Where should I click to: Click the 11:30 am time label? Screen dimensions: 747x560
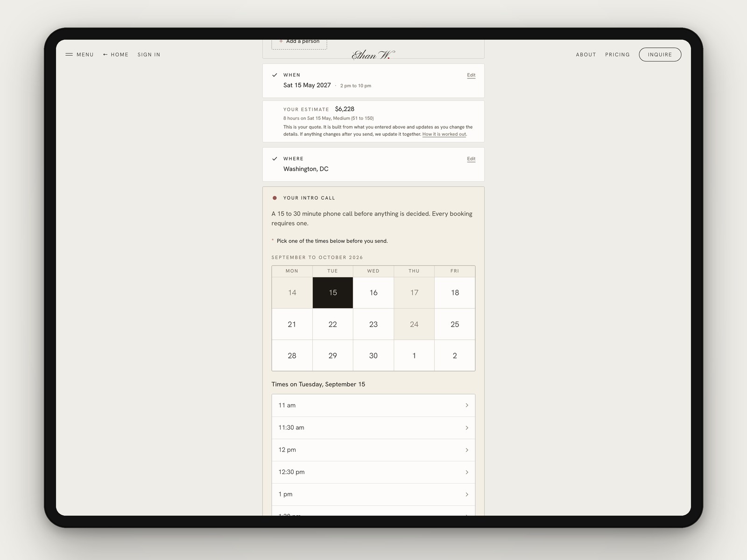[x=291, y=427]
